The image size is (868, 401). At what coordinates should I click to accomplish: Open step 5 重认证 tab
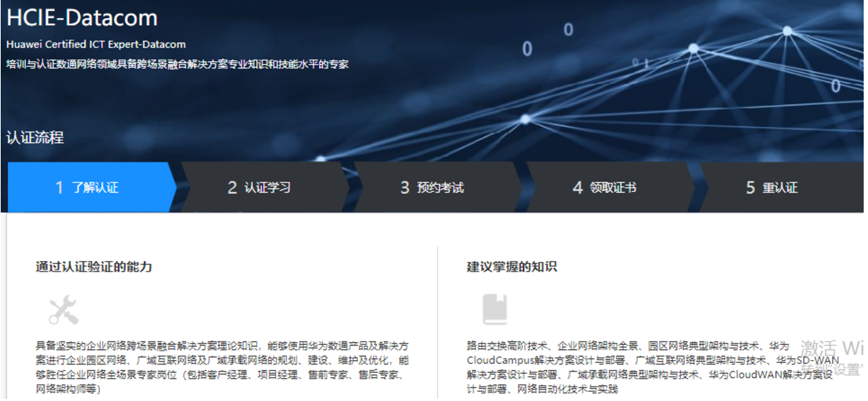pyautogui.click(x=781, y=188)
